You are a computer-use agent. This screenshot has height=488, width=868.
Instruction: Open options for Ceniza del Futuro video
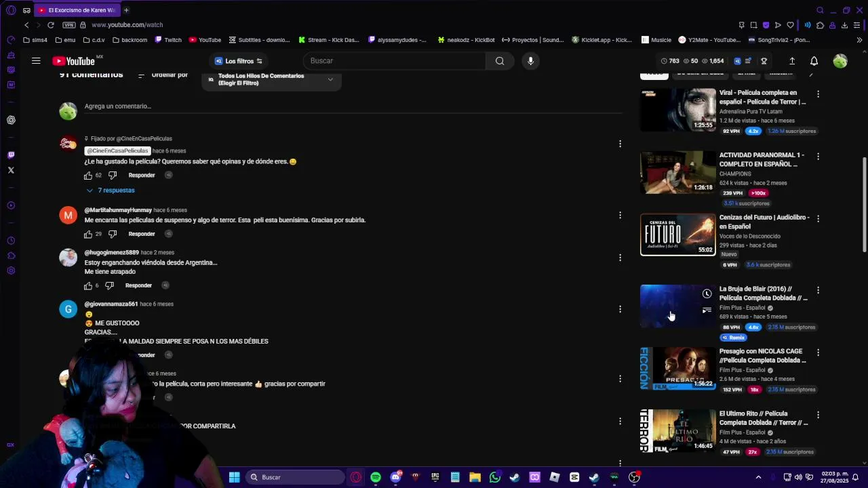(818, 219)
